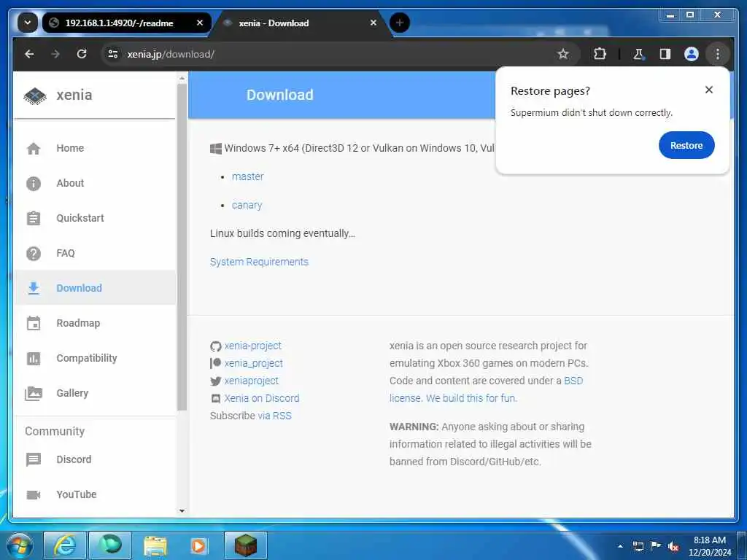Click the muted volume tray icon

[673, 547]
